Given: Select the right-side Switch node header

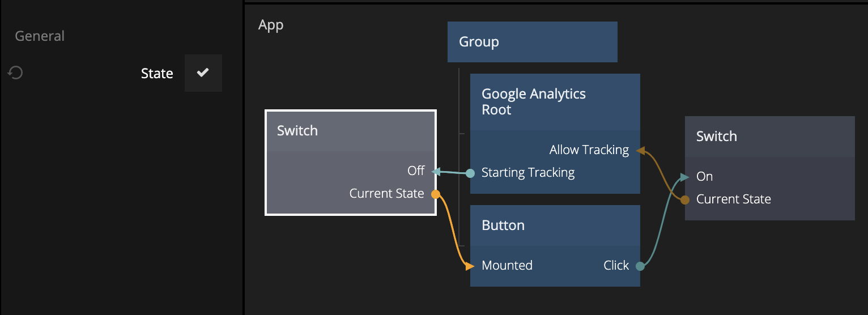Looking at the screenshot, I should tap(769, 137).
